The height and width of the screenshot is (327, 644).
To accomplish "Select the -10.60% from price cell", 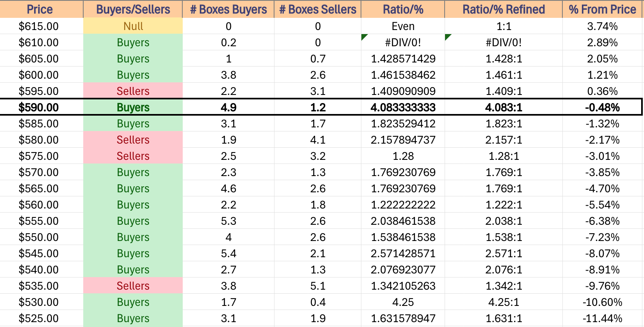I will tap(602, 302).
